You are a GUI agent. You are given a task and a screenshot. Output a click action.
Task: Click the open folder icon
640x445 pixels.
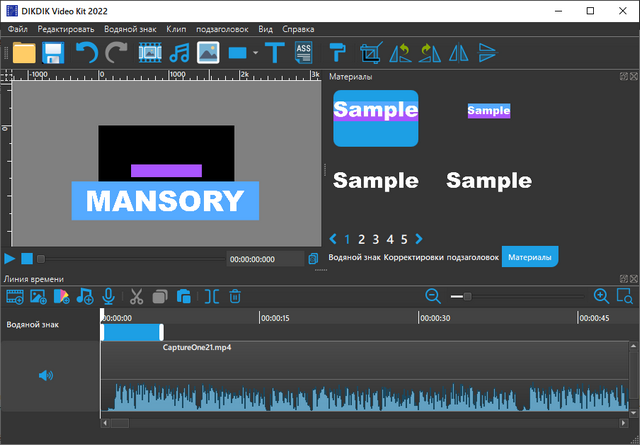coord(23,53)
